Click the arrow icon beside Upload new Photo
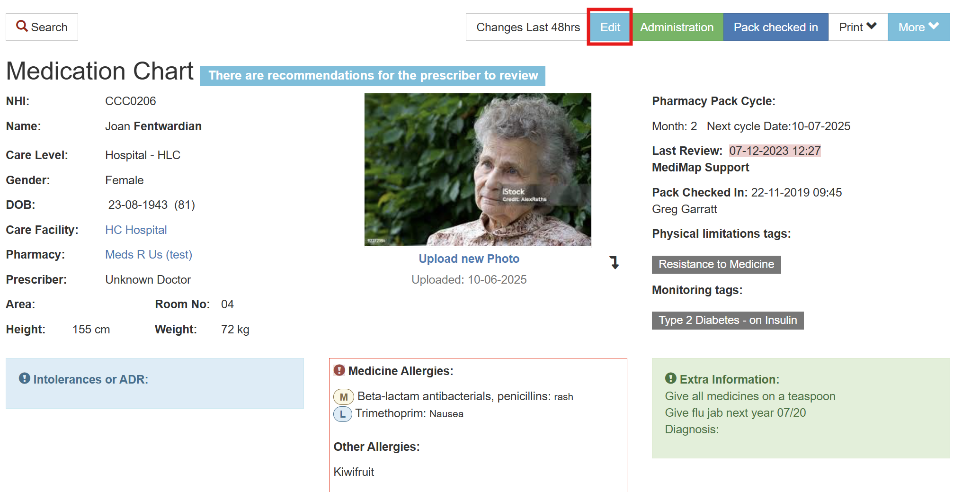The width and height of the screenshot is (980, 492). [614, 262]
